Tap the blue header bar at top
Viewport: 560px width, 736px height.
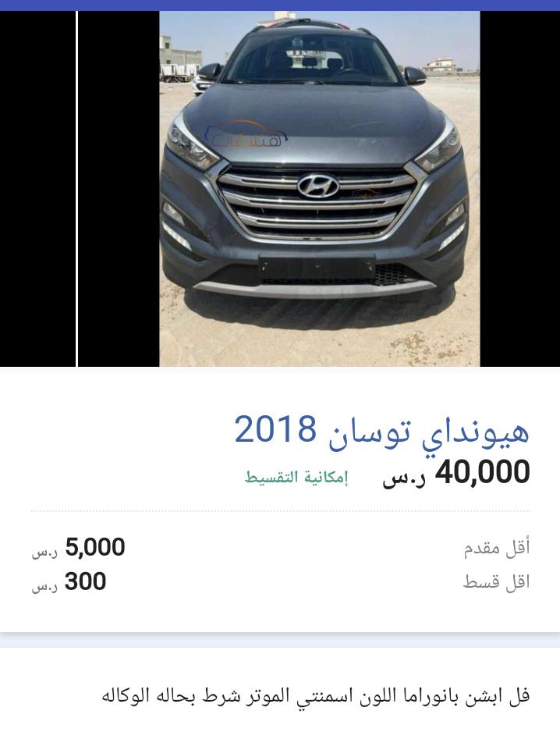click(x=280, y=5)
